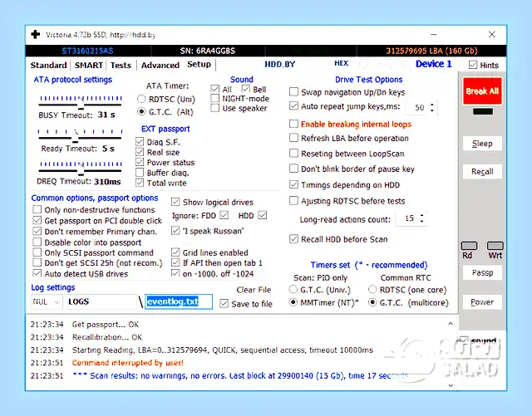Toggle Show logical drives checkbox
Screen dimensions: 532x416
tap(175, 202)
